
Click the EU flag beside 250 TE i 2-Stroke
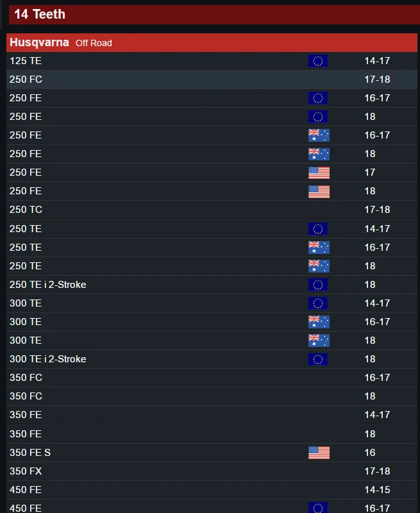(317, 285)
